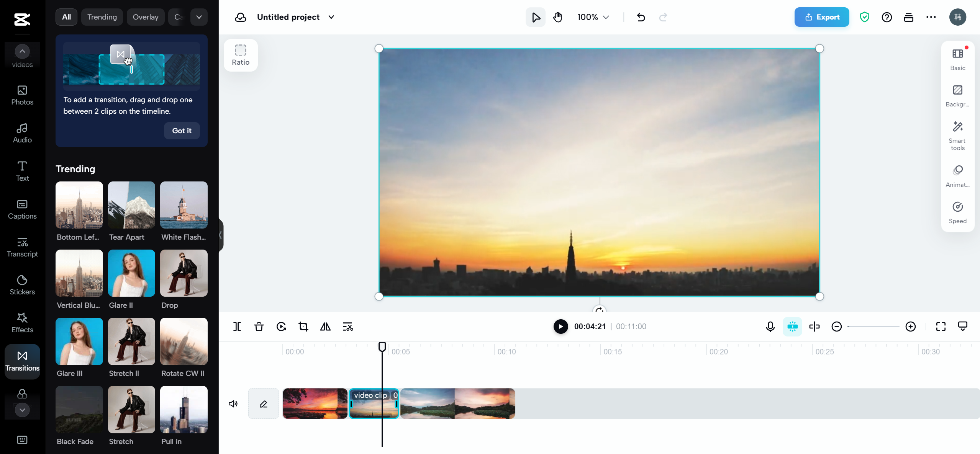This screenshot has height=454, width=980.
Task: Select the Split clip tool
Action: coord(237,327)
